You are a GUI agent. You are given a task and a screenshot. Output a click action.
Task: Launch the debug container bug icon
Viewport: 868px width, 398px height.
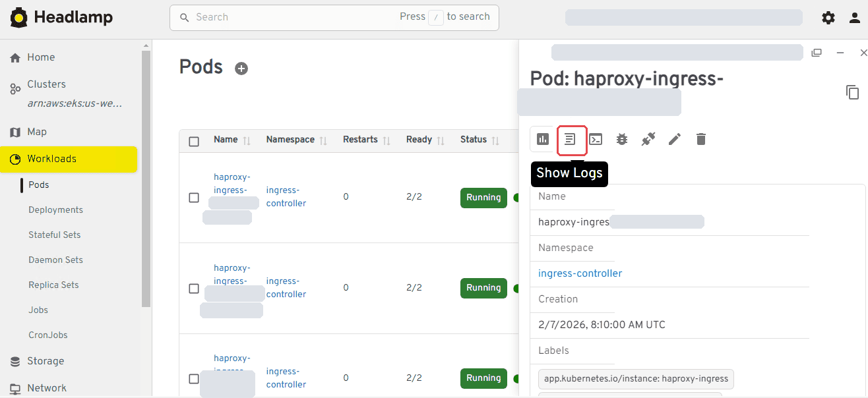tap(622, 139)
